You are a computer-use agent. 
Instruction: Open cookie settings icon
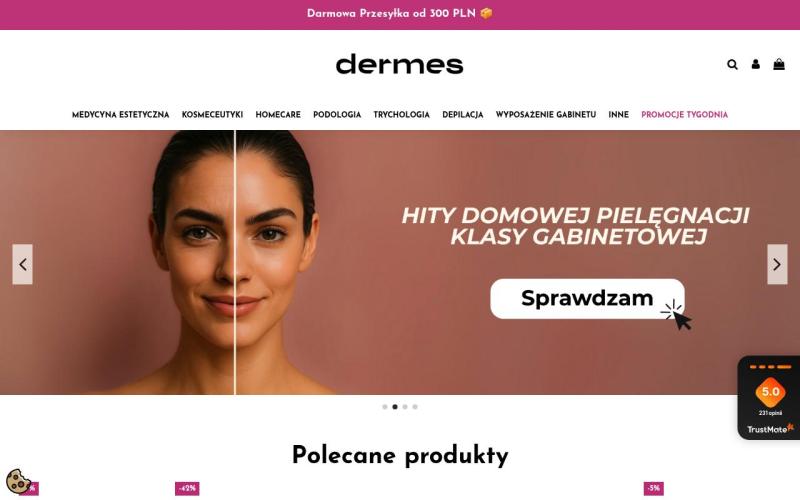18,481
